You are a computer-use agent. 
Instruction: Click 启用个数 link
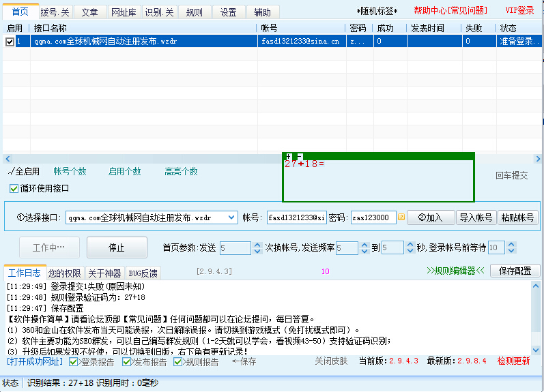pyautogui.click(x=124, y=171)
